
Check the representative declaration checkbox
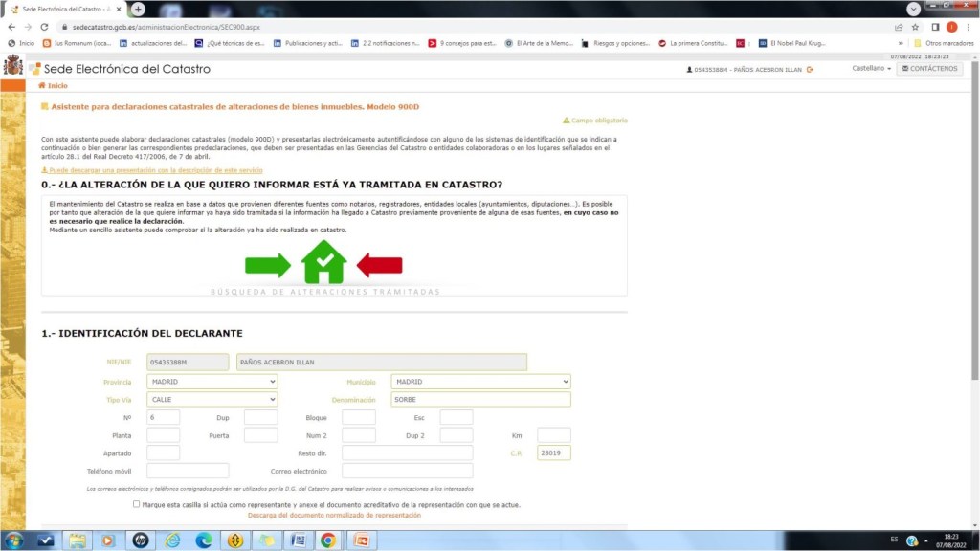click(x=137, y=504)
